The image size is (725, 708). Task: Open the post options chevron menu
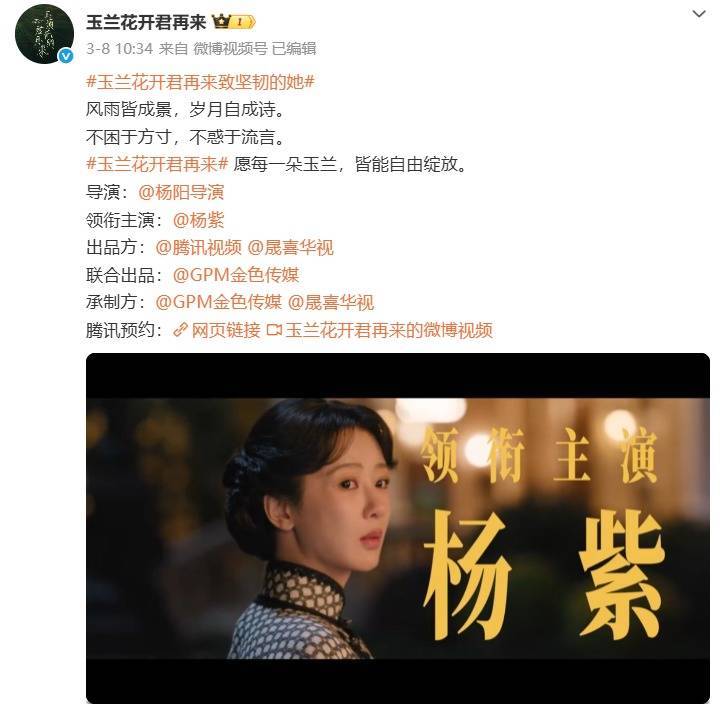point(699,14)
